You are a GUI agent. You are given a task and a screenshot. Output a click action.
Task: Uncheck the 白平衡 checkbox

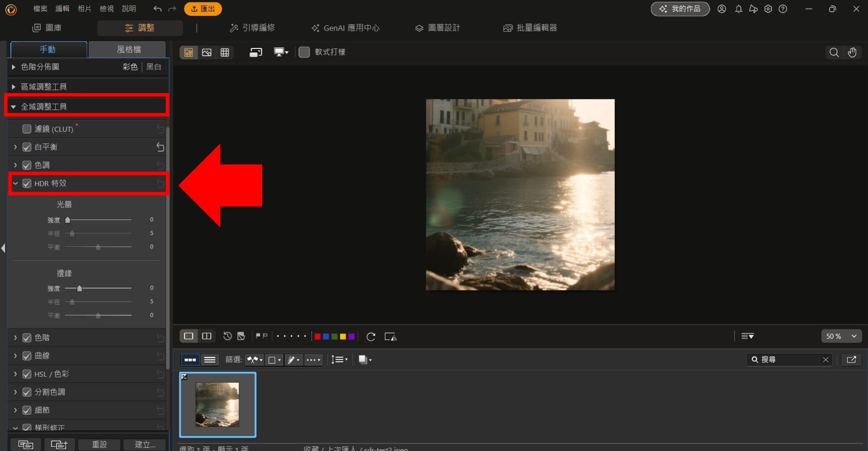click(27, 147)
